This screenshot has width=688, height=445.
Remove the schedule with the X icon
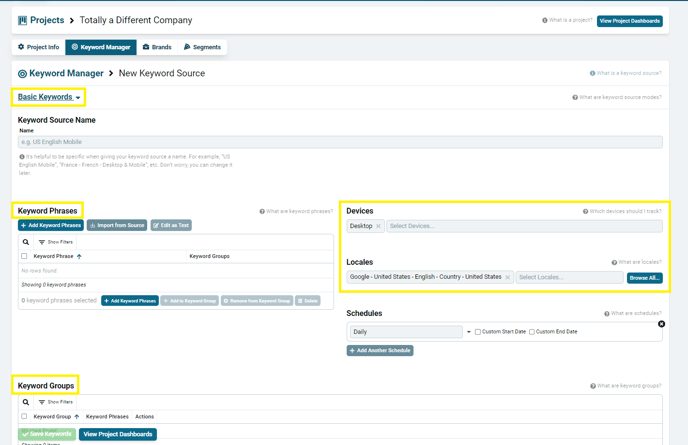[x=661, y=324]
